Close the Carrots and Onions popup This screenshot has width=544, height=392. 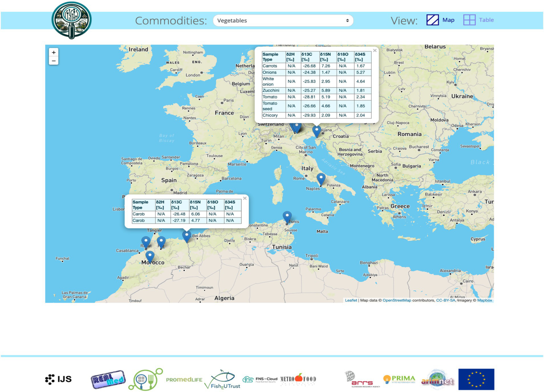(375, 51)
